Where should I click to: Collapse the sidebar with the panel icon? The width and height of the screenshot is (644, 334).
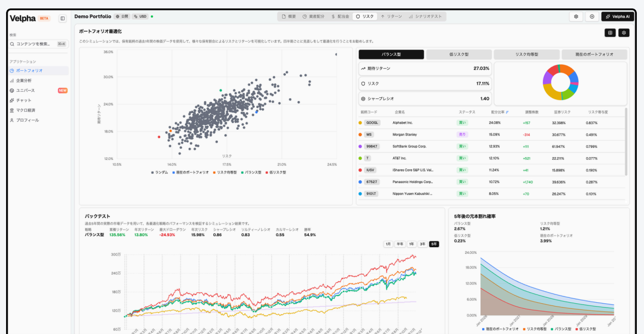63,18
